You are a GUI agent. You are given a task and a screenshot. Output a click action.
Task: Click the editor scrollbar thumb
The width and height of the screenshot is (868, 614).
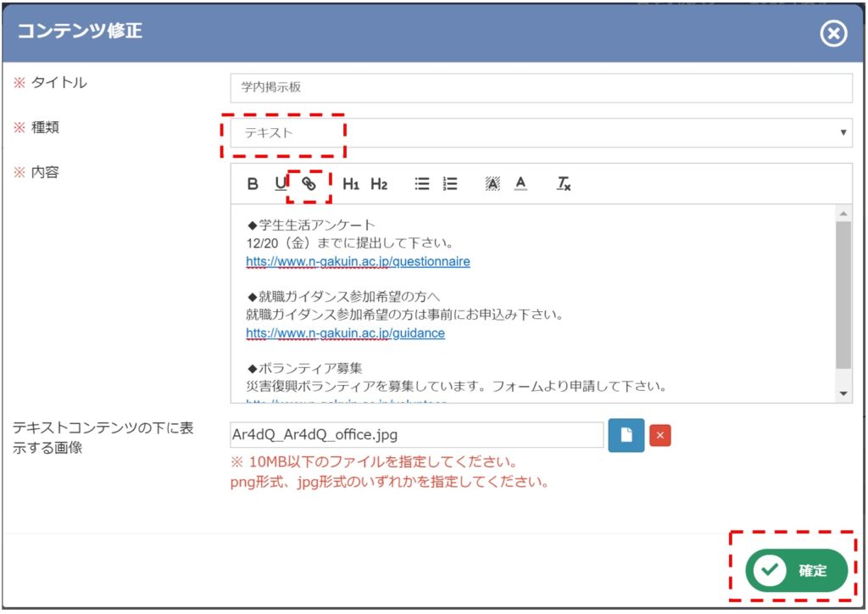click(843, 295)
